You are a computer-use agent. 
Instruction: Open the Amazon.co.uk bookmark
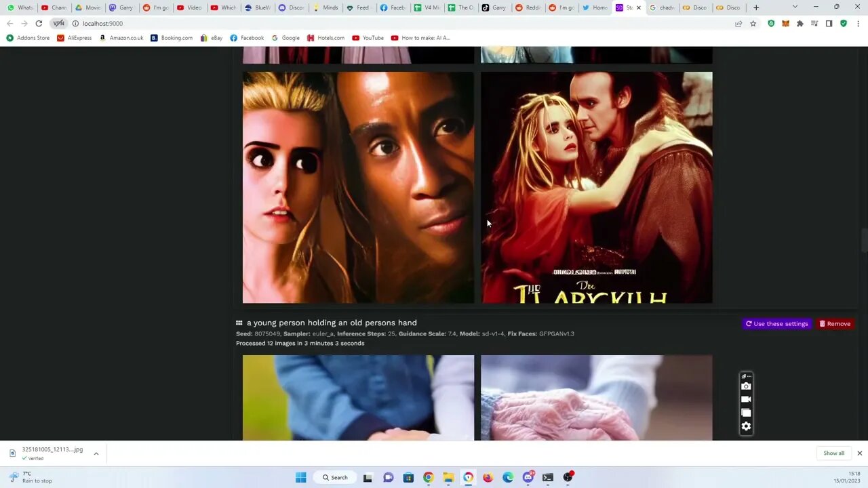click(121, 38)
